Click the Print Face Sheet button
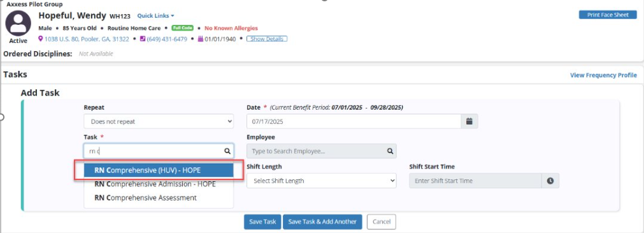Viewport: 644px width, 233px height. (608, 15)
